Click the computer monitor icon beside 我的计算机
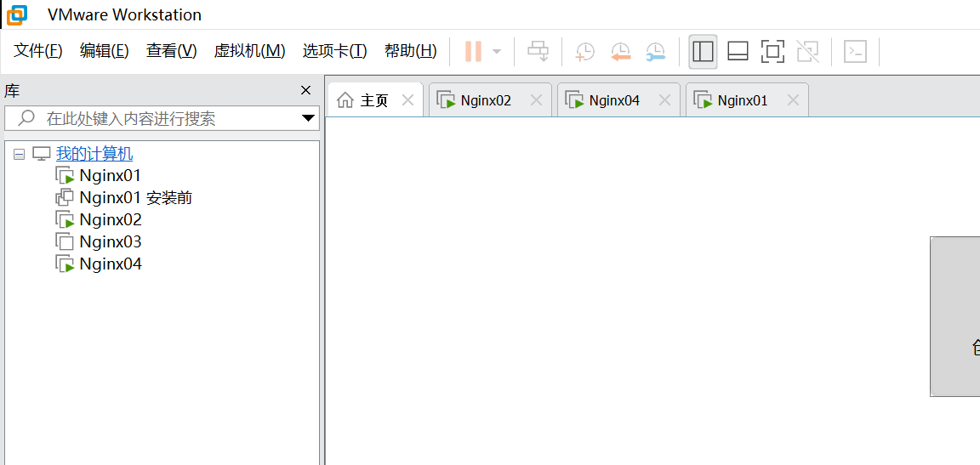 pyautogui.click(x=41, y=154)
